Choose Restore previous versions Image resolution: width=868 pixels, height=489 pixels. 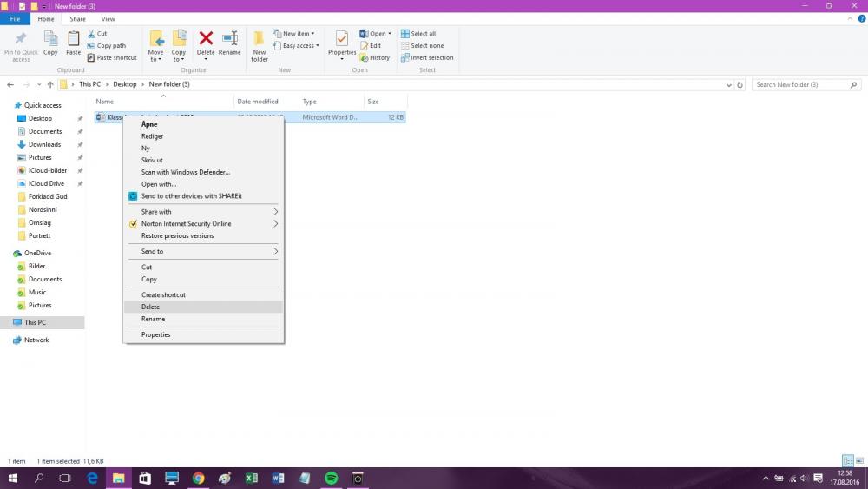tap(204, 236)
